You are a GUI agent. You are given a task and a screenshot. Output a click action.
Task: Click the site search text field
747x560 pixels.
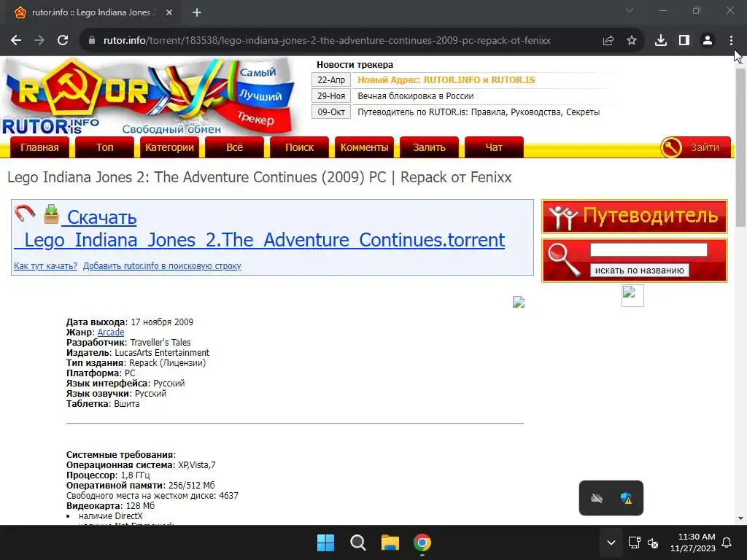(649, 249)
